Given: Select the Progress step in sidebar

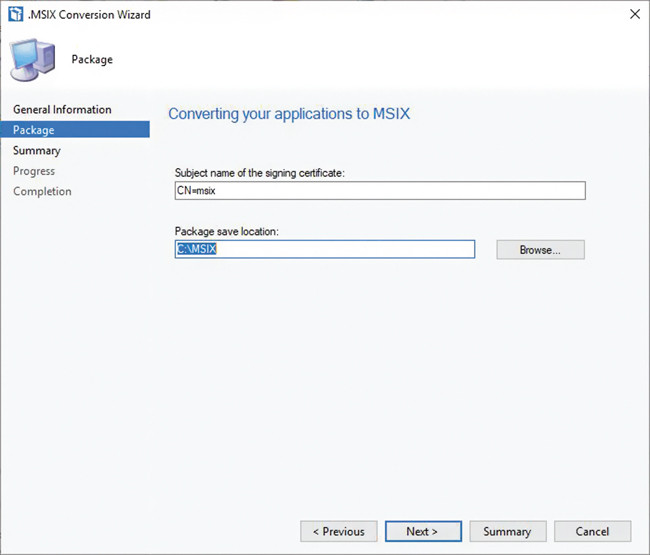Looking at the screenshot, I should pos(34,171).
